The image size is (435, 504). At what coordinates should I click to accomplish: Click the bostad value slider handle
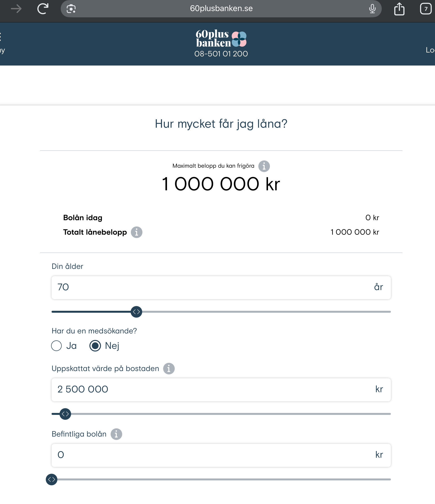click(65, 414)
